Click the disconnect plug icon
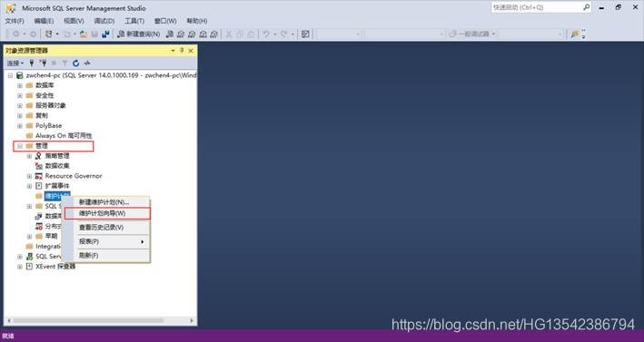 [x=43, y=64]
